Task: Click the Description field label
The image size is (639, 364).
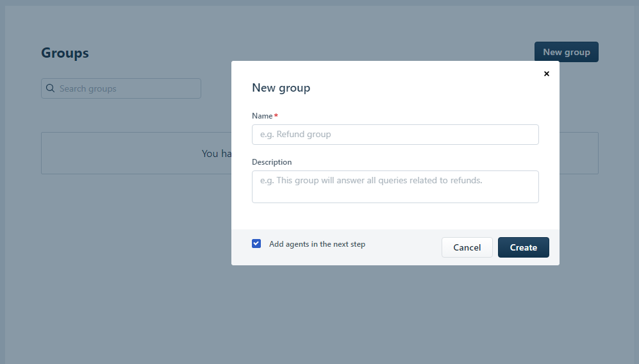Action: point(272,162)
